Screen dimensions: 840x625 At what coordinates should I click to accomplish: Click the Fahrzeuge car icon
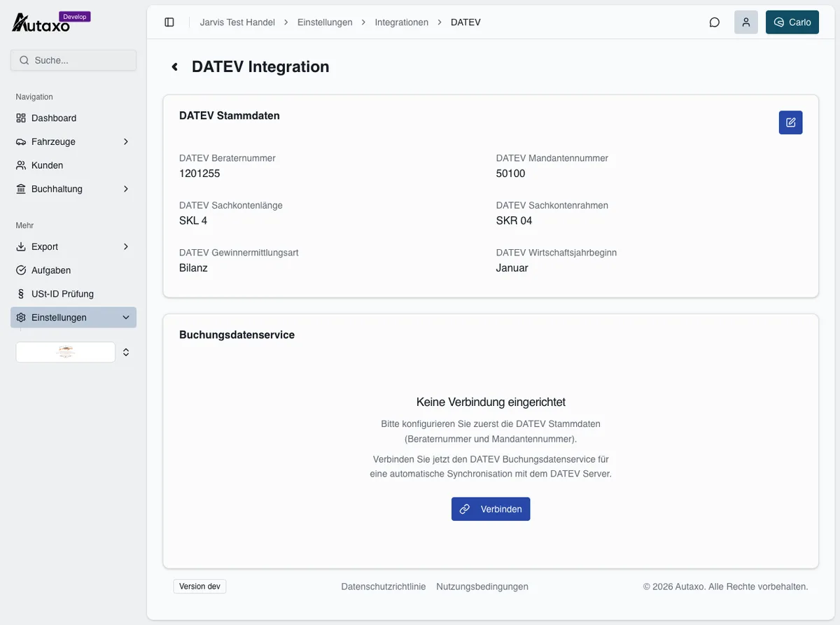(x=21, y=141)
